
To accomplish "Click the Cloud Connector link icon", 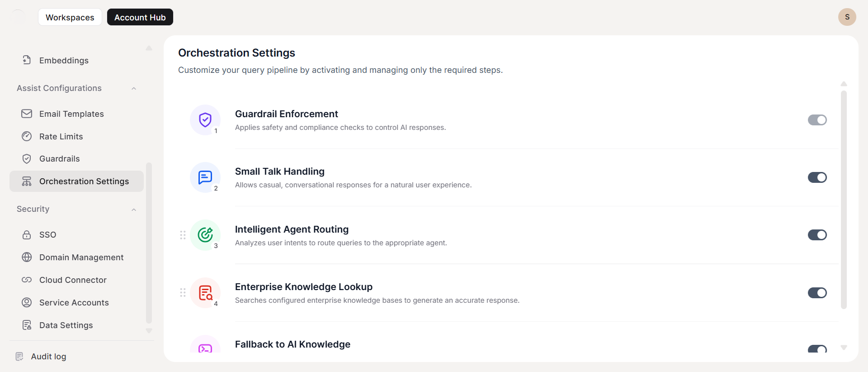I will (27, 280).
